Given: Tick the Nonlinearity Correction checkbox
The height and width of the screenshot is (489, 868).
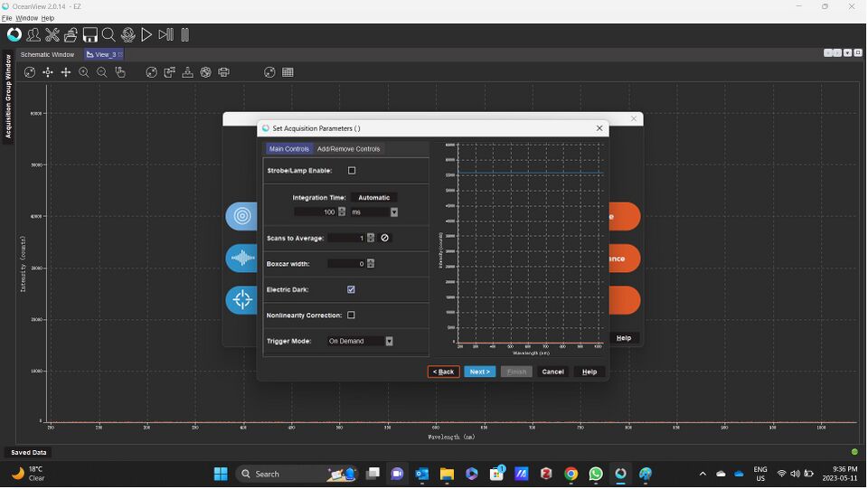Looking at the screenshot, I should pyautogui.click(x=351, y=315).
